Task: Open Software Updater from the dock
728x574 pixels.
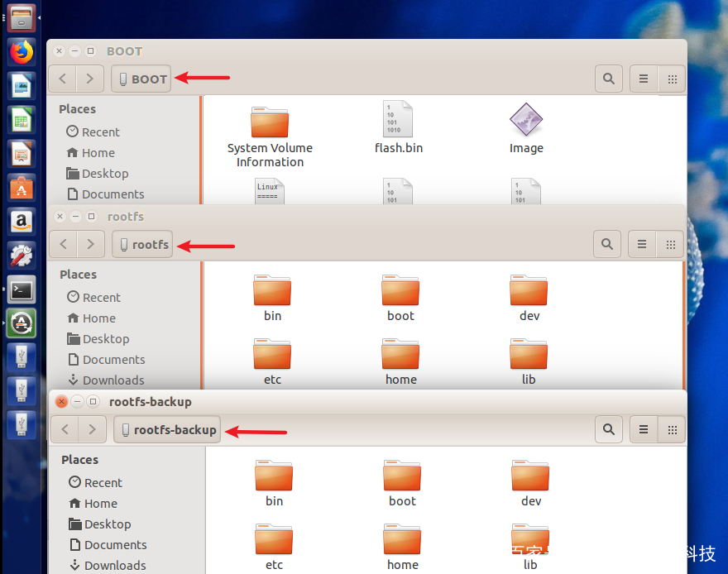Action: (x=22, y=323)
